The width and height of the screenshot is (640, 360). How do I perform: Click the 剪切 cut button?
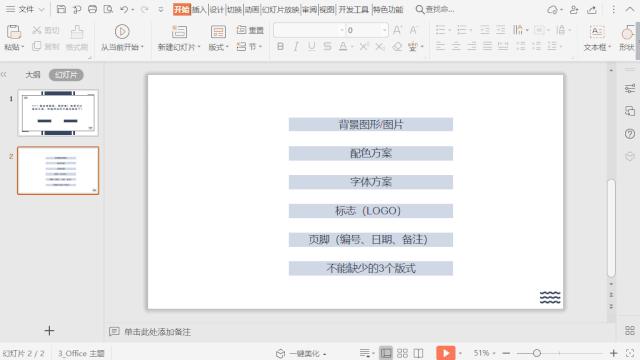coord(46,30)
